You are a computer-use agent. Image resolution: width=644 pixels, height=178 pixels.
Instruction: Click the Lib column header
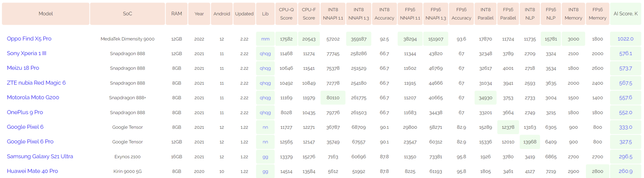265,14
